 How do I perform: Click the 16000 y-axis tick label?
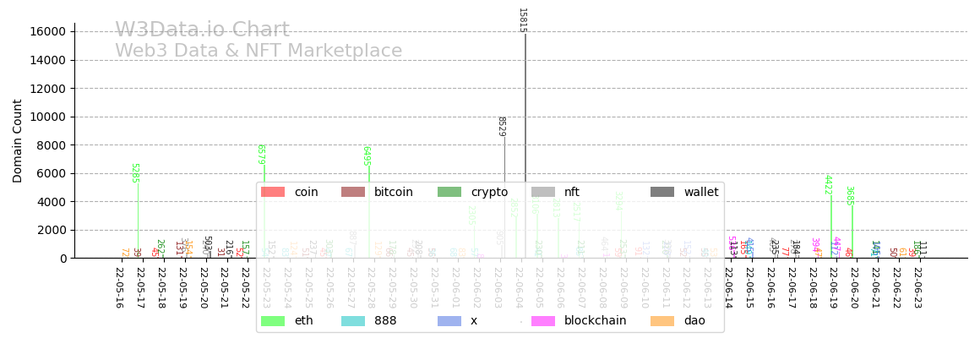coord(47,32)
